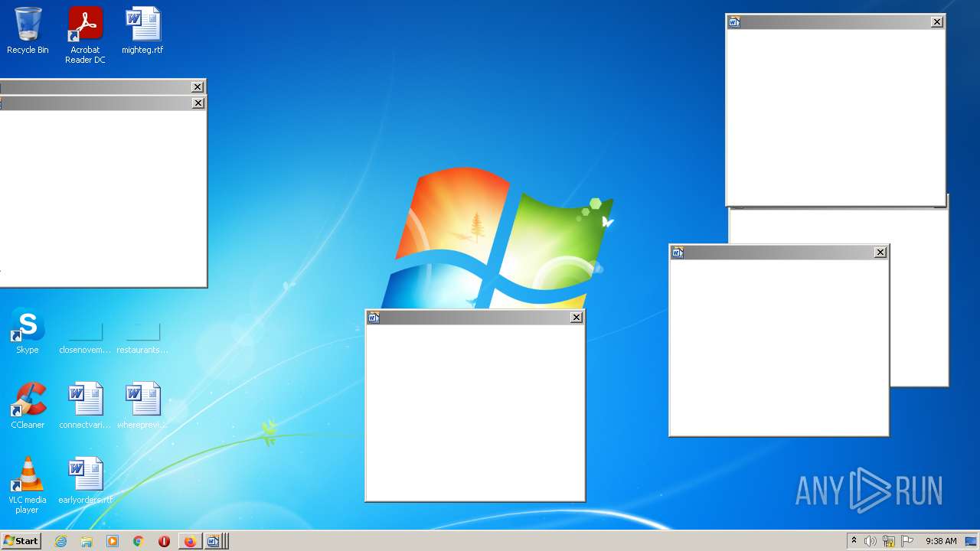The height and width of the screenshot is (551, 980).
Task: Select the closenovem... desktop item
Action: tap(85, 338)
